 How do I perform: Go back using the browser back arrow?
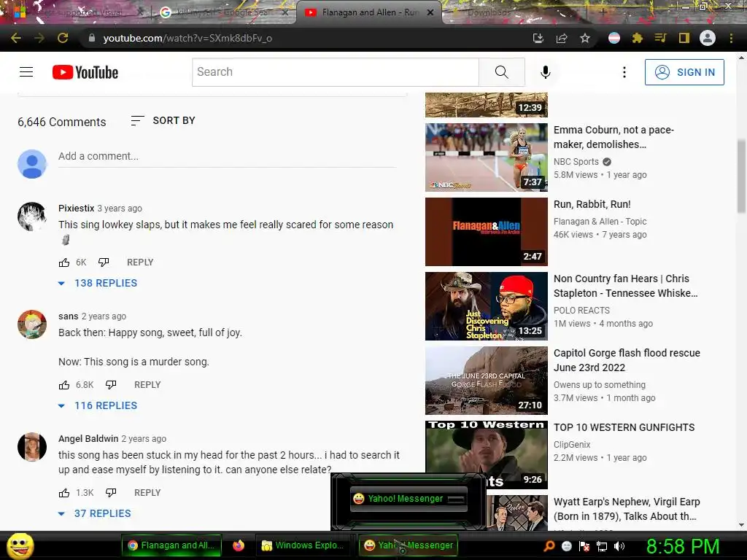click(16, 38)
